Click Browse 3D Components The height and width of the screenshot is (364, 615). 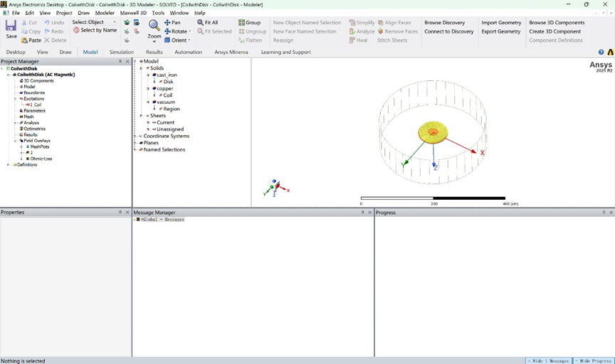point(557,23)
